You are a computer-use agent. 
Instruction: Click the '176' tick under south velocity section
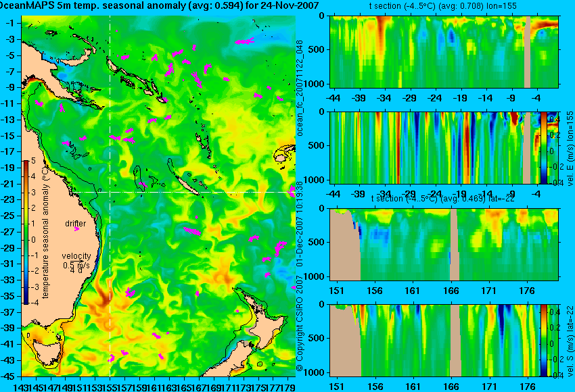(528, 387)
